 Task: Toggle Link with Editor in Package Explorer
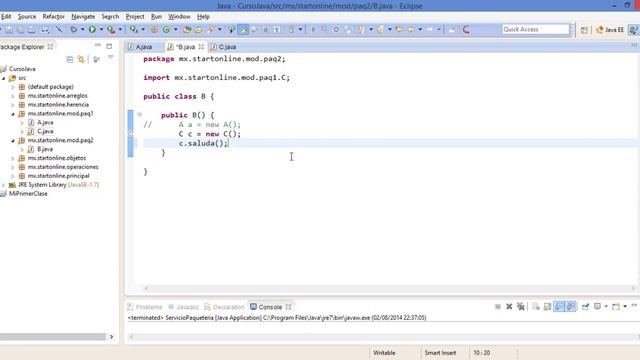click(x=81, y=60)
